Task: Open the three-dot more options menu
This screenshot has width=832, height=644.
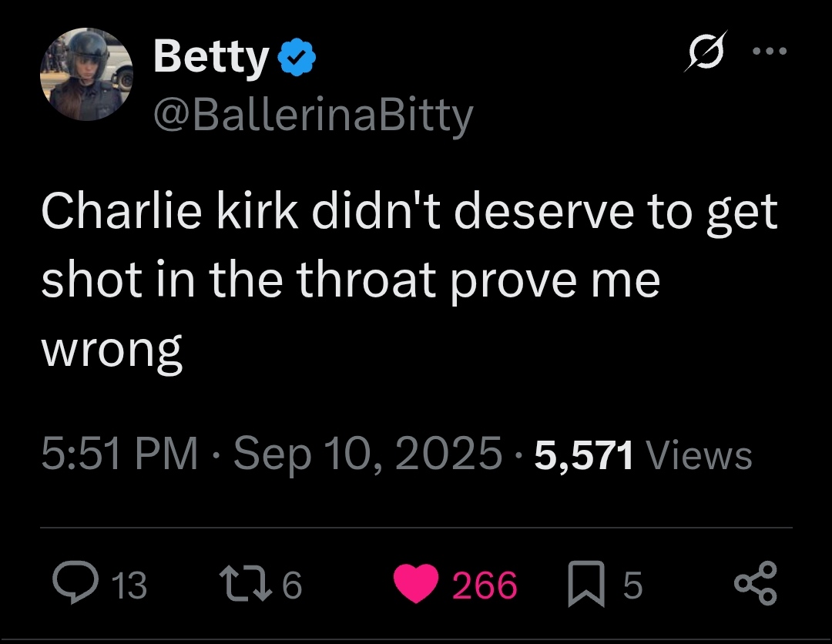Action: point(770,52)
